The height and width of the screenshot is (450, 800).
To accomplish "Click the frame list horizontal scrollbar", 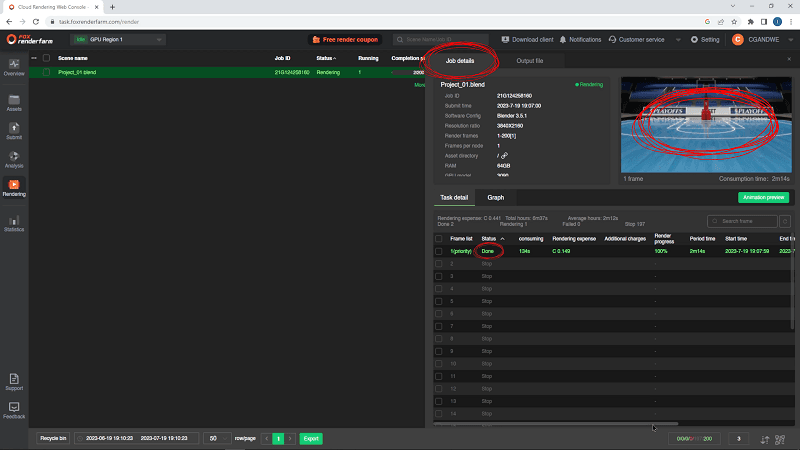I will (x=556, y=423).
